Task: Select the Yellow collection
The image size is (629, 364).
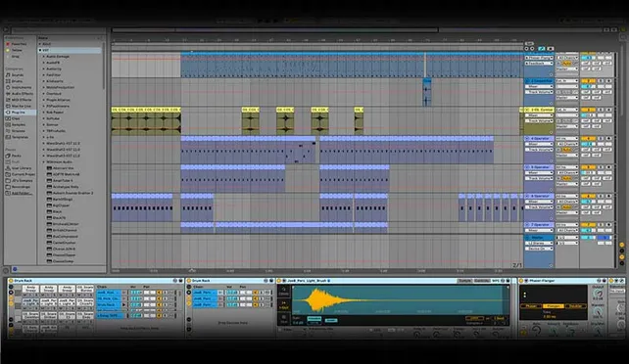Action: tap(17, 50)
